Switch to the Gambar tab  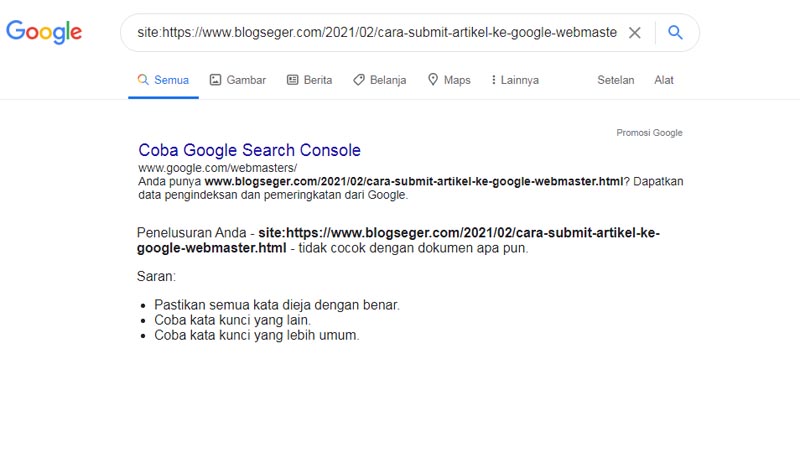238,80
